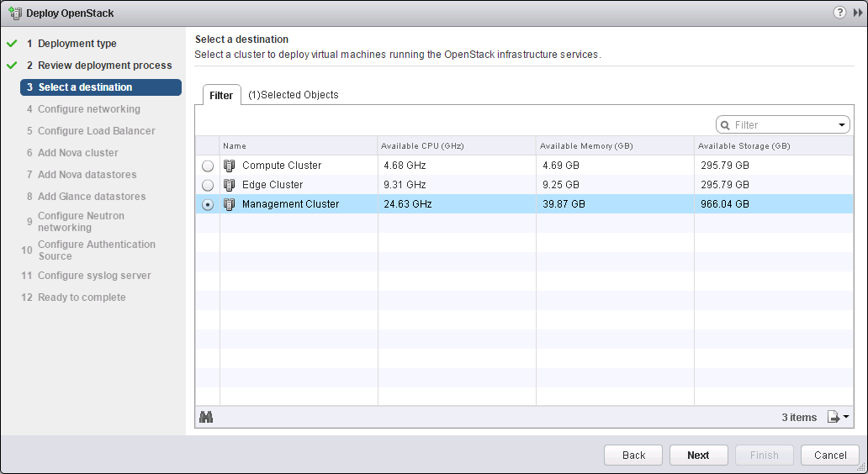
Task: Click the export list icon
Action: [x=834, y=417]
